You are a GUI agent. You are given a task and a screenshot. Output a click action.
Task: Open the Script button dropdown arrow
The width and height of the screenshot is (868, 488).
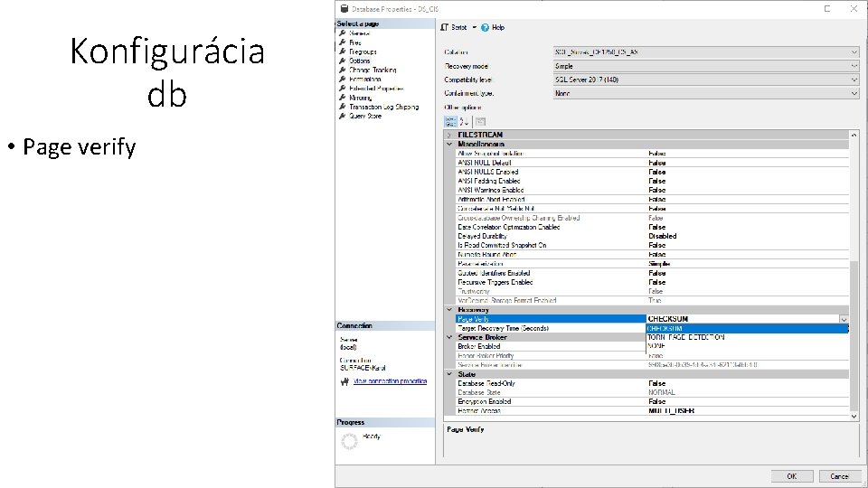coord(475,27)
